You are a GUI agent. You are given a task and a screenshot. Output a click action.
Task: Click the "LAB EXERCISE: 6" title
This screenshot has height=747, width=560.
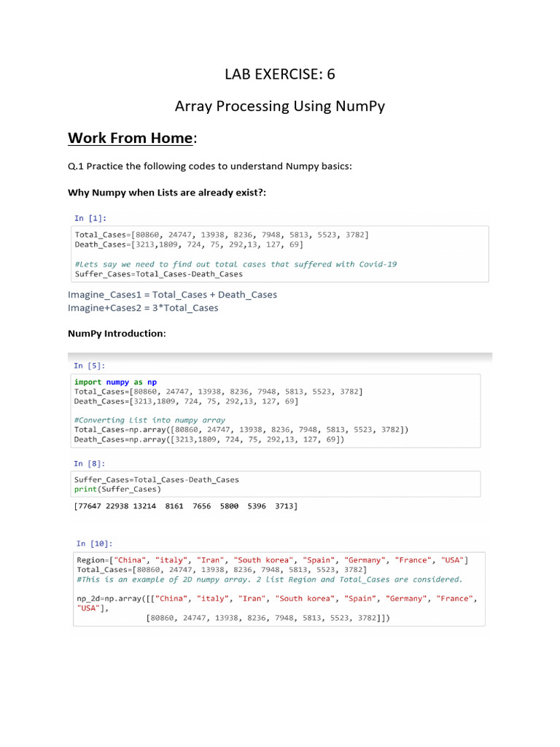[280, 74]
